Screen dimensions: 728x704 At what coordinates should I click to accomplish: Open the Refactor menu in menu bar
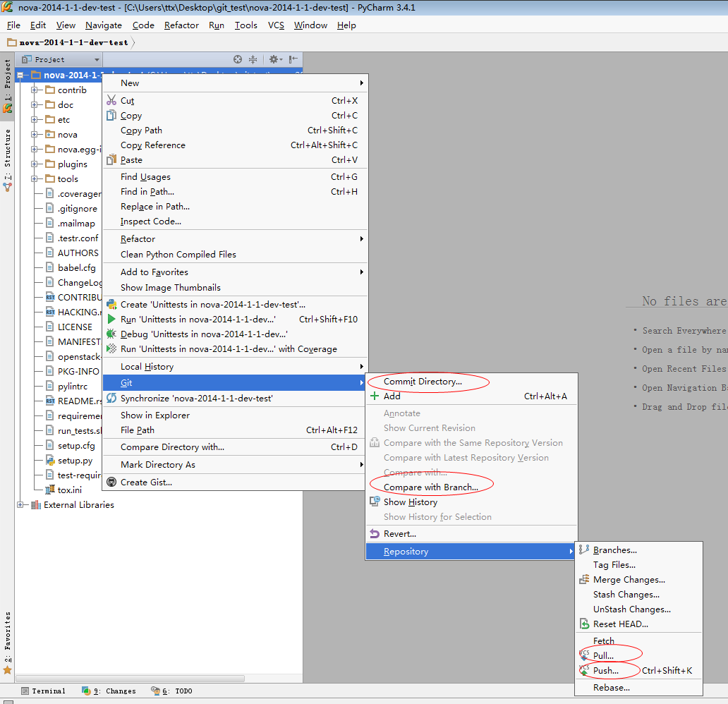[x=181, y=25]
